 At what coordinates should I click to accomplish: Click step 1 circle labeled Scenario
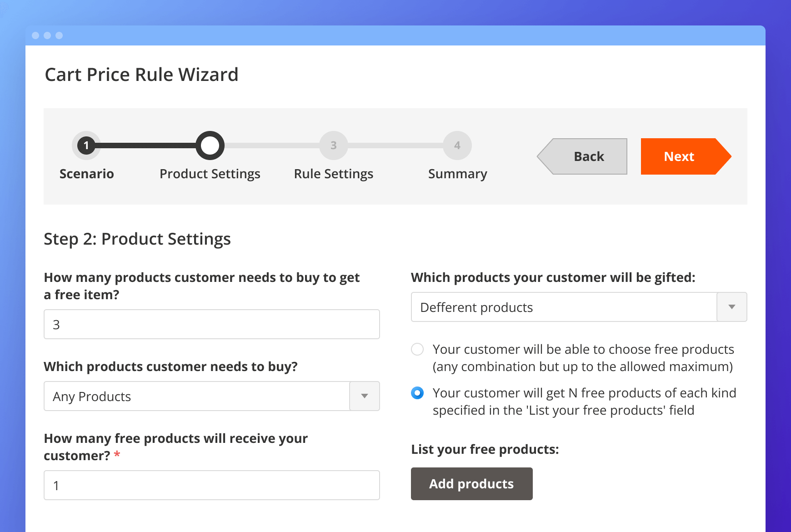(x=86, y=146)
